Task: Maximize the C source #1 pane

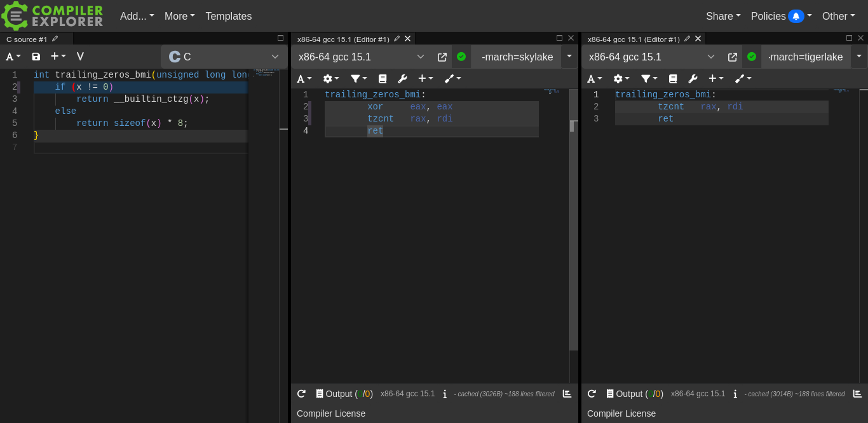Action: (x=280, y=38)
